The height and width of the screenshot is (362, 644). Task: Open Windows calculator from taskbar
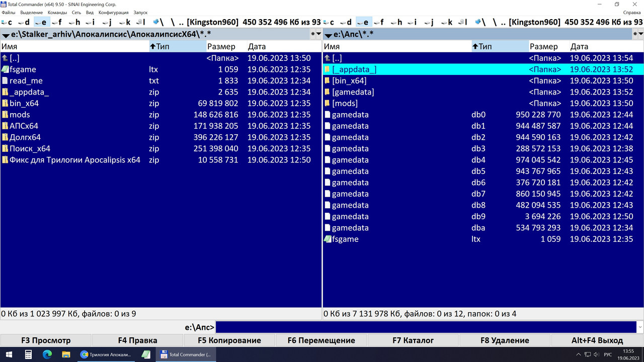click(x=28, y=354)
